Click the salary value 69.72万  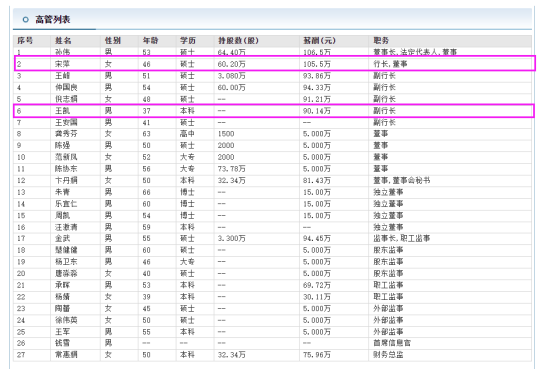tap(317, 285)
